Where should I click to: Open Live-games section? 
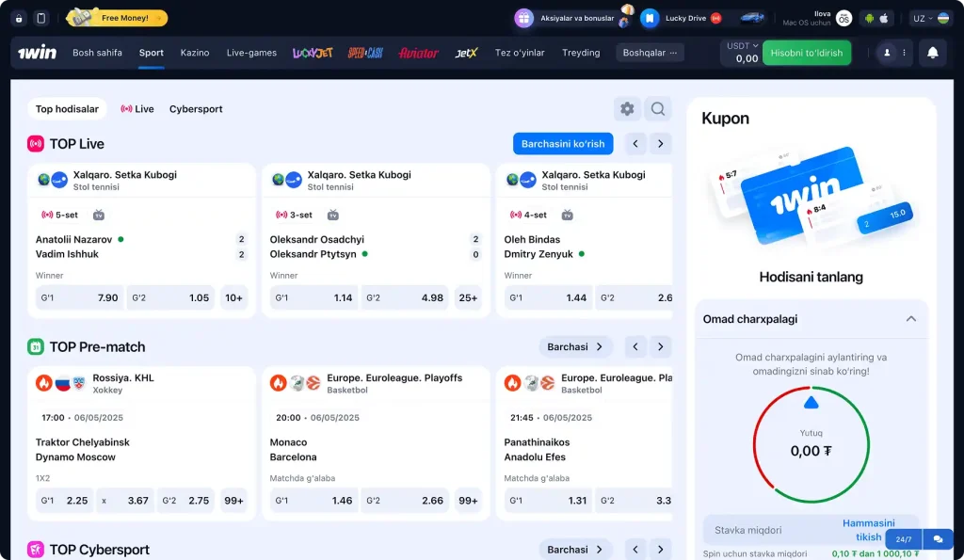[251, 53]
